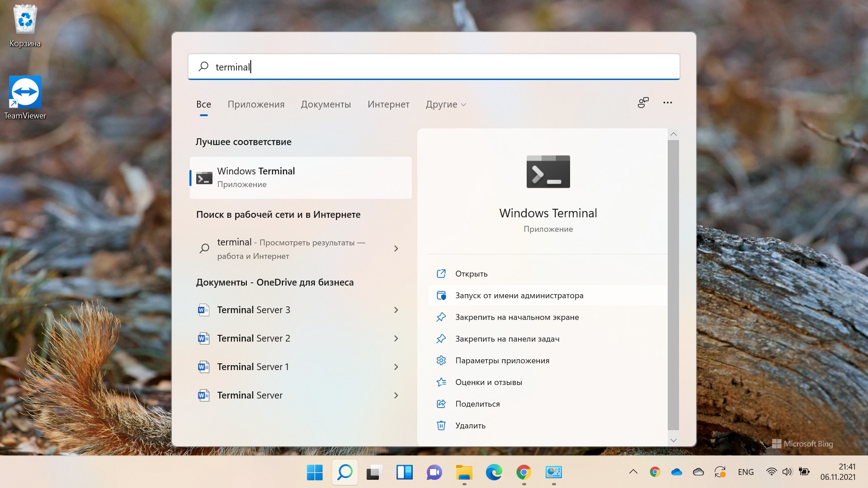Screen dimensions: 868x488
Task: Click the battery tray icon
Action: coord(804,472)
